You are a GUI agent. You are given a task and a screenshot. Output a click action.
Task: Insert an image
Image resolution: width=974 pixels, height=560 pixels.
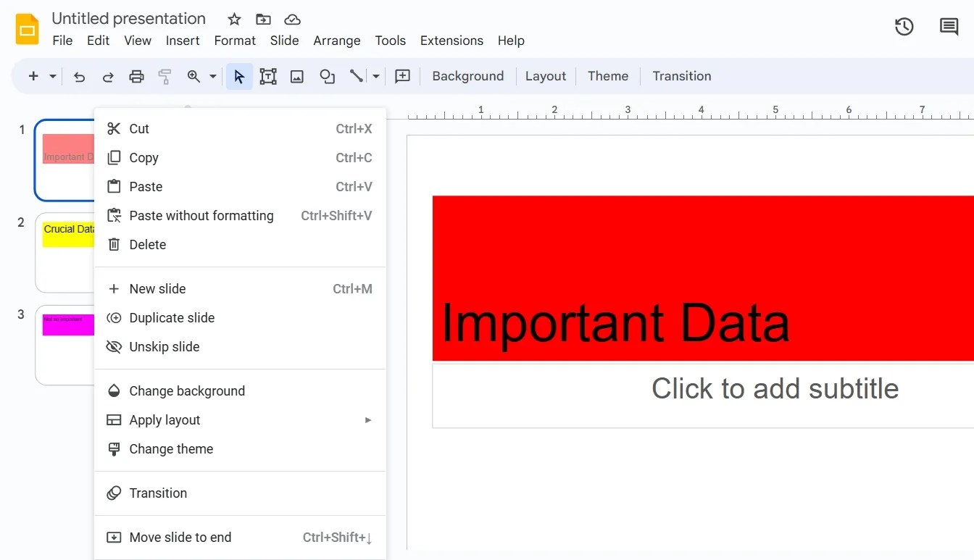pyautogui.click(x=296, y=75)
